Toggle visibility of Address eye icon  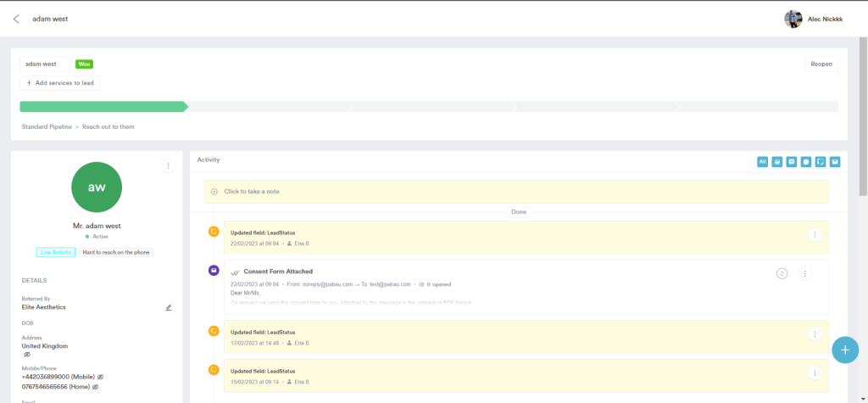26,355
